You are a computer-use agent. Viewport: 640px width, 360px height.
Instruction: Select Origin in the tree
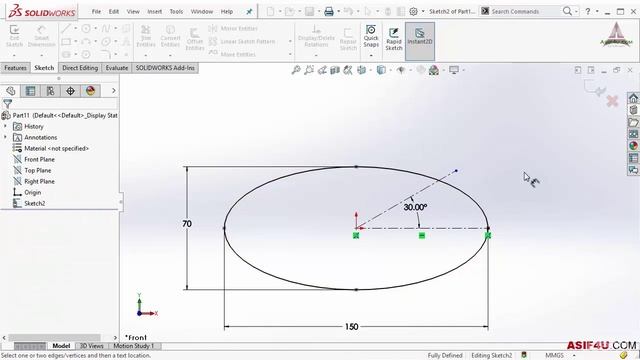tap(32, 192)
